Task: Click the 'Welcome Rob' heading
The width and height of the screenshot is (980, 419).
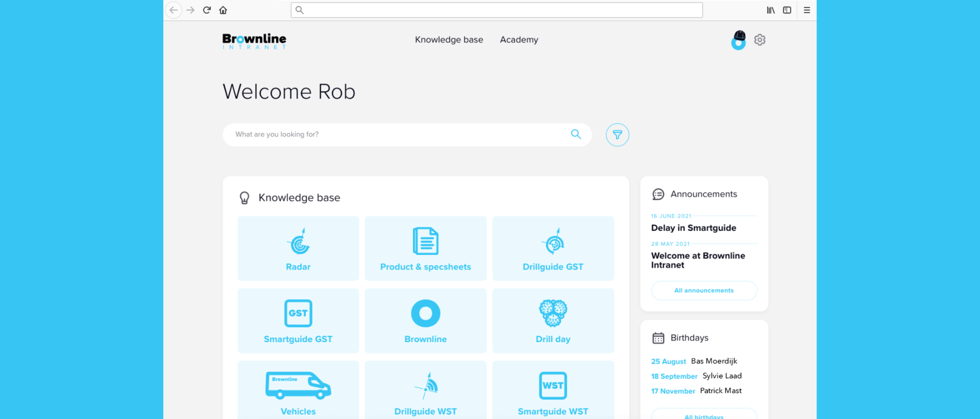Action: pyautogui.click(x=289, y=91)
